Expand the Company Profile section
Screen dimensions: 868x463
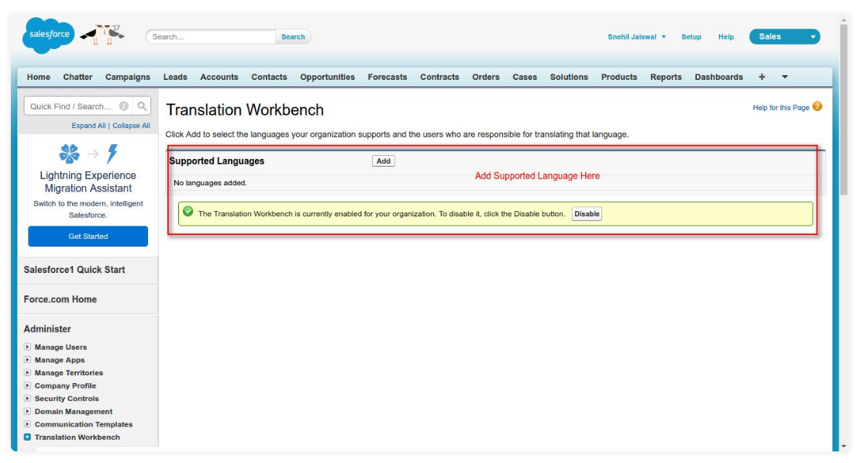pyautogui.click(x=27, y=385)
